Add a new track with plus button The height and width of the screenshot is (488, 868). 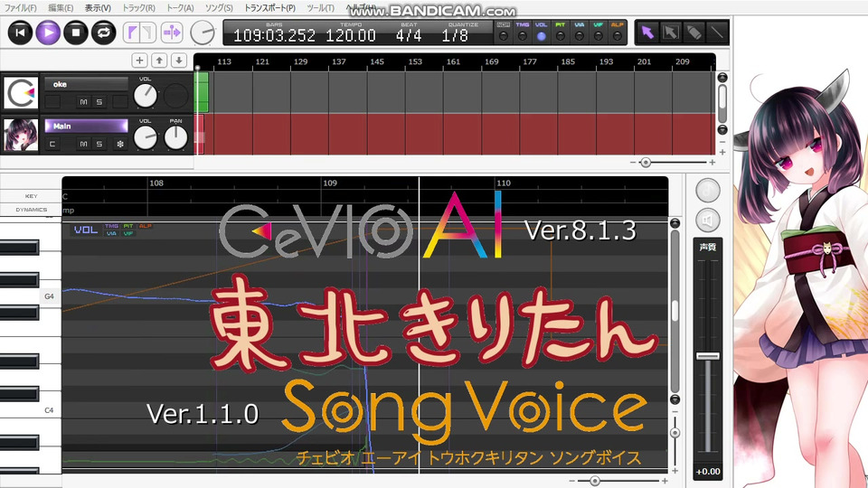click(x=139, y=61)
